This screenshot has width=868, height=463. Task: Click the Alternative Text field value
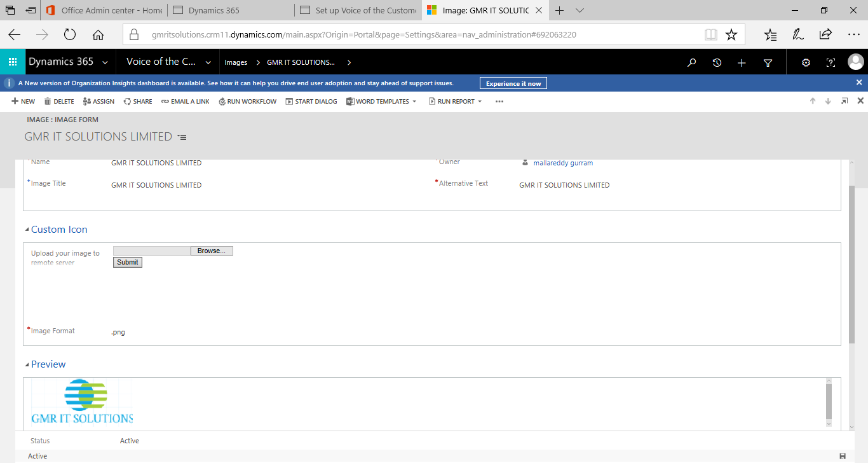564,185
